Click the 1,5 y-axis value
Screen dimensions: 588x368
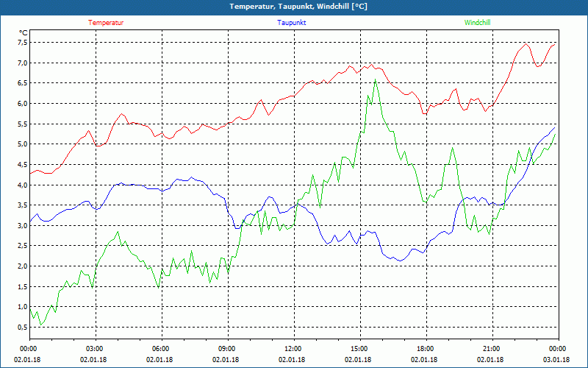click(x=23, y=286)
